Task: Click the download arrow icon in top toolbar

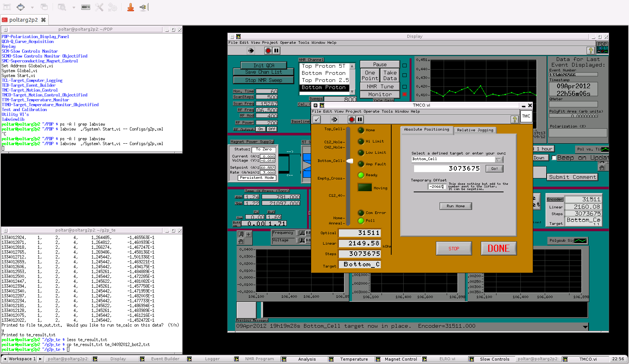Action: tap(131, 7)
